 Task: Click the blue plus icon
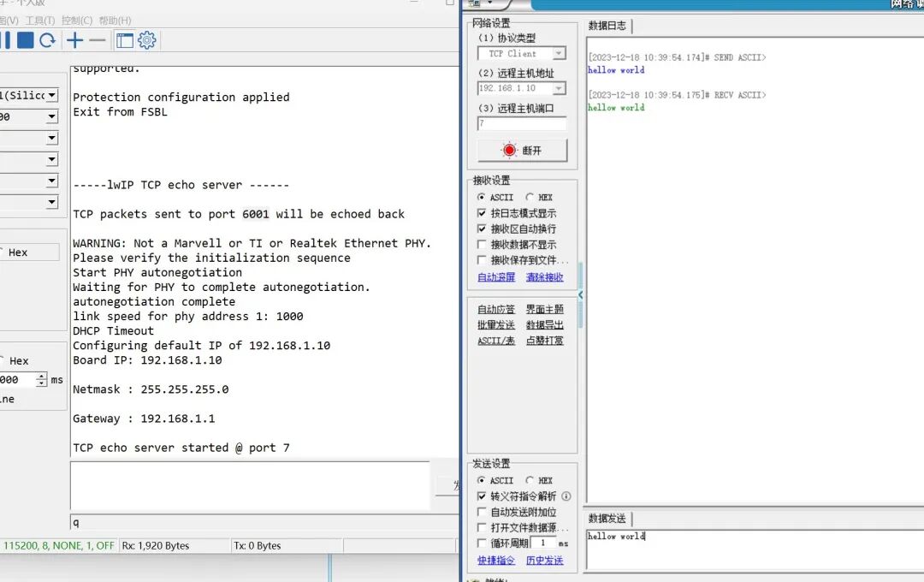[75, 40]
